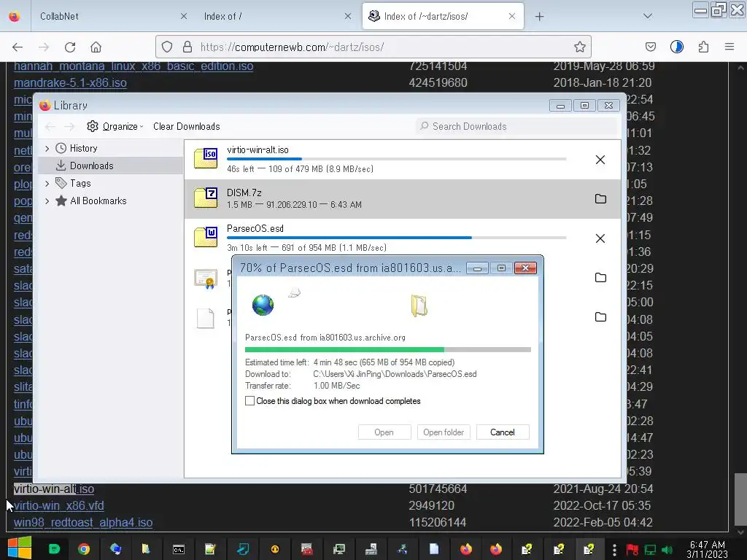Click the DISM.7z archive file icon

click(206, 198)
